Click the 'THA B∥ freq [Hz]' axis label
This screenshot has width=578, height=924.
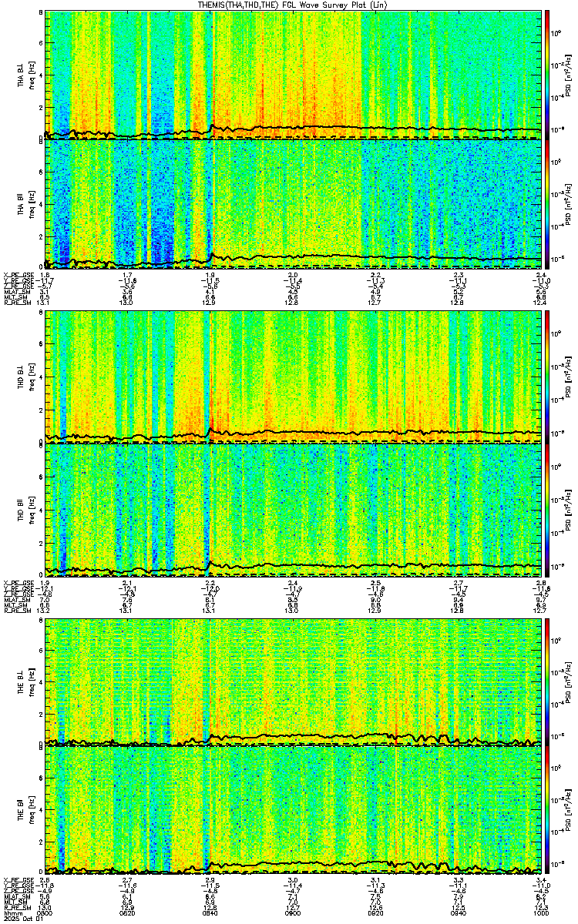click(27, 205)
